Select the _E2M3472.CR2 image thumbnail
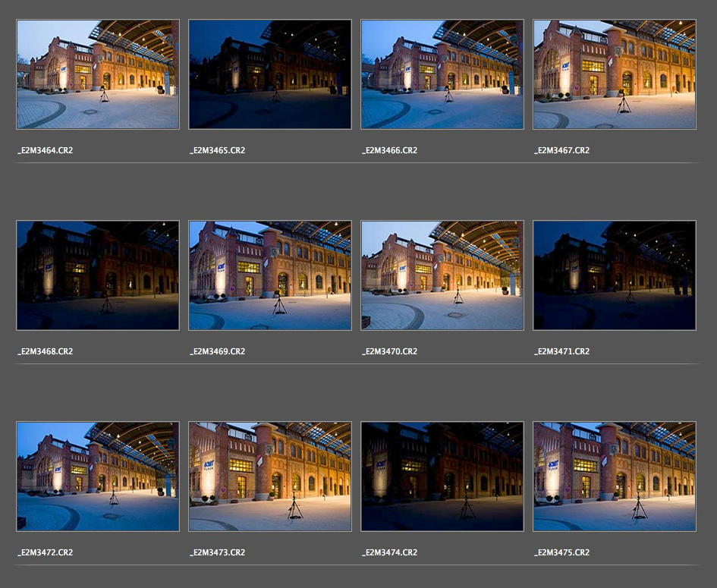The image size is (717, 588). tap(98, 476)
